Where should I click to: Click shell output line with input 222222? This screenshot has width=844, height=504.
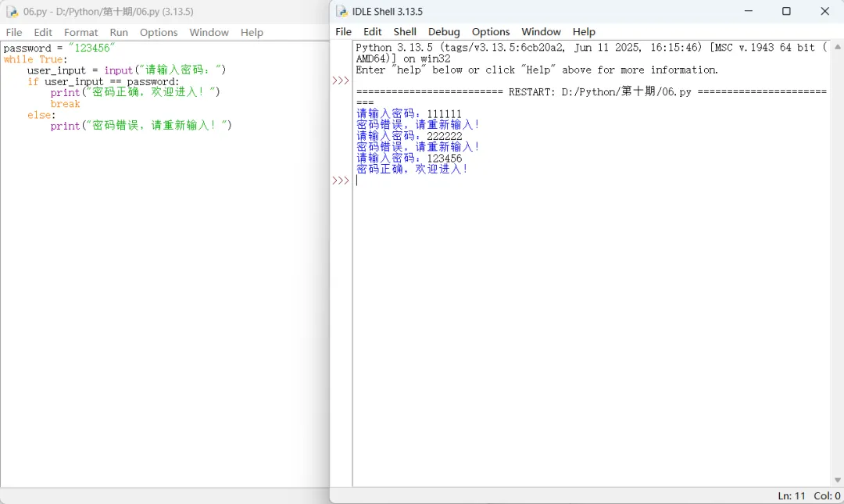(x=409, y=136)
